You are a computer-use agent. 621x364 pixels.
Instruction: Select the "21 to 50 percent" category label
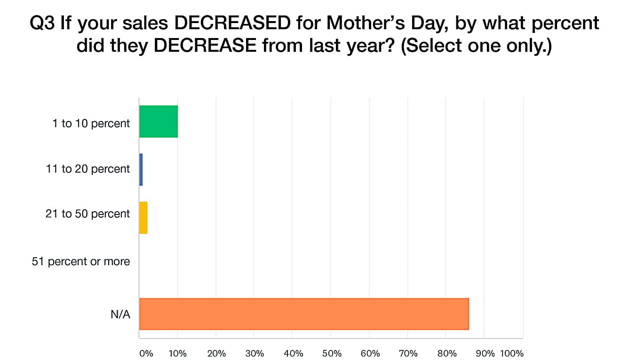[88, 214]
